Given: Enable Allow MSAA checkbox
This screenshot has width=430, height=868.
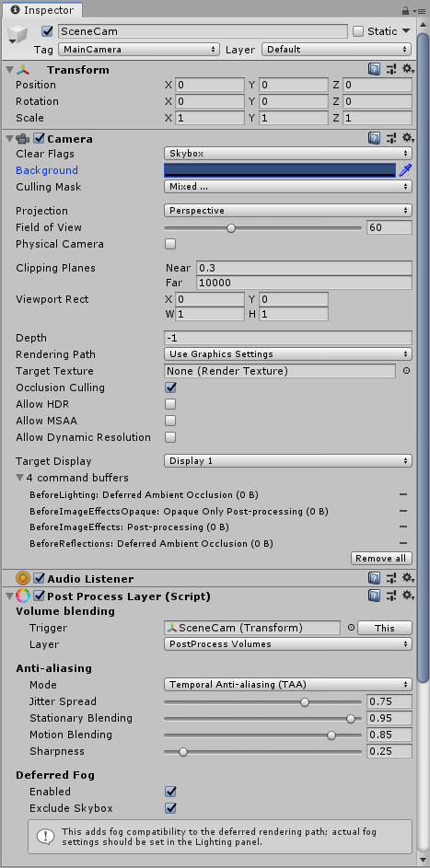Looking at the screenshot, I should pos(170,421).
